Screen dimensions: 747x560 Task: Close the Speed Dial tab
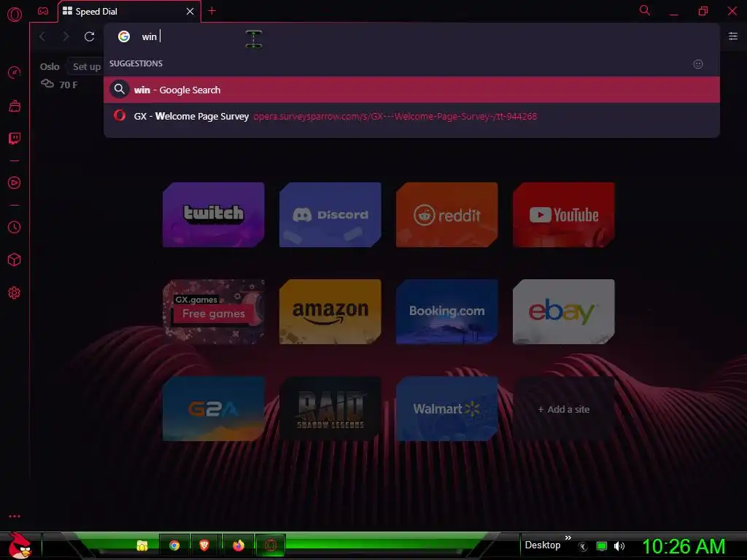point(190,12)
